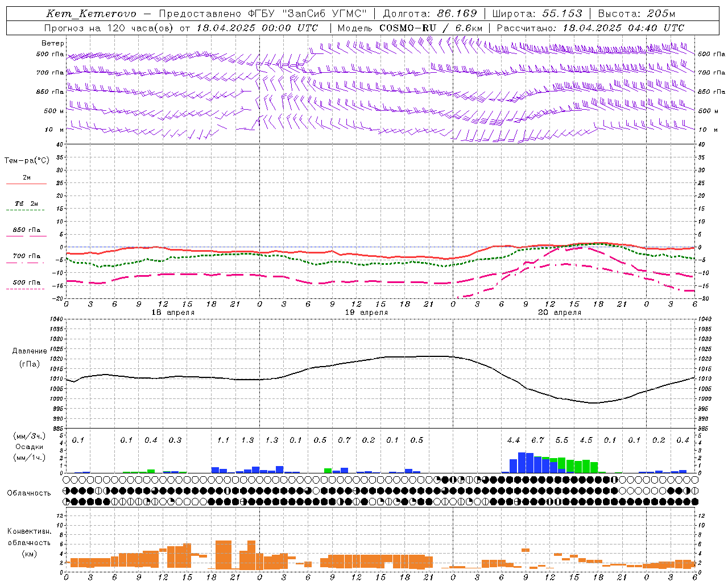Click the "Осадки" precipitation label
Viewport: 728px width, 582px height.
click(29, 447)
